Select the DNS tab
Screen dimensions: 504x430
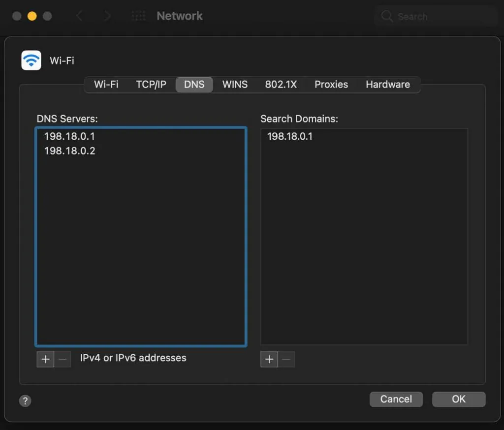[194, 85]
